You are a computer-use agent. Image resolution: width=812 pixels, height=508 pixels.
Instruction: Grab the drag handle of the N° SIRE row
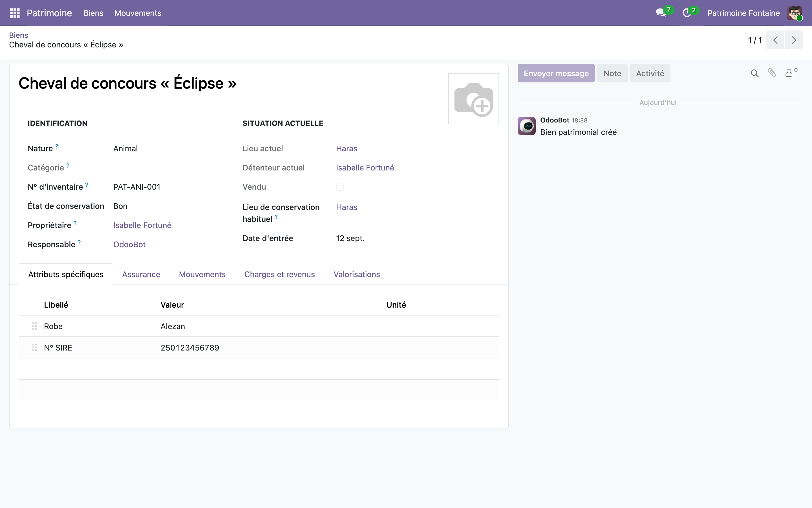tap(34, 347)
